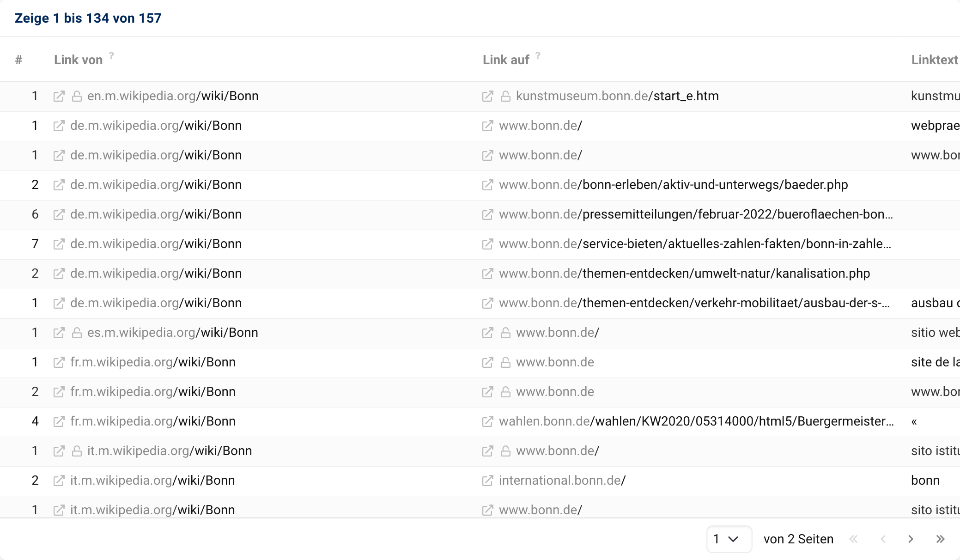Go to next page arrow
This screenshot has height=560, width=960.
[x=911, y=539]
